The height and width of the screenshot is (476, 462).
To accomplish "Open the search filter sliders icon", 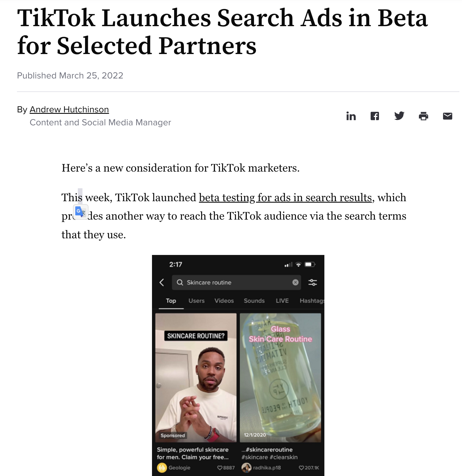I will [312, 282].
